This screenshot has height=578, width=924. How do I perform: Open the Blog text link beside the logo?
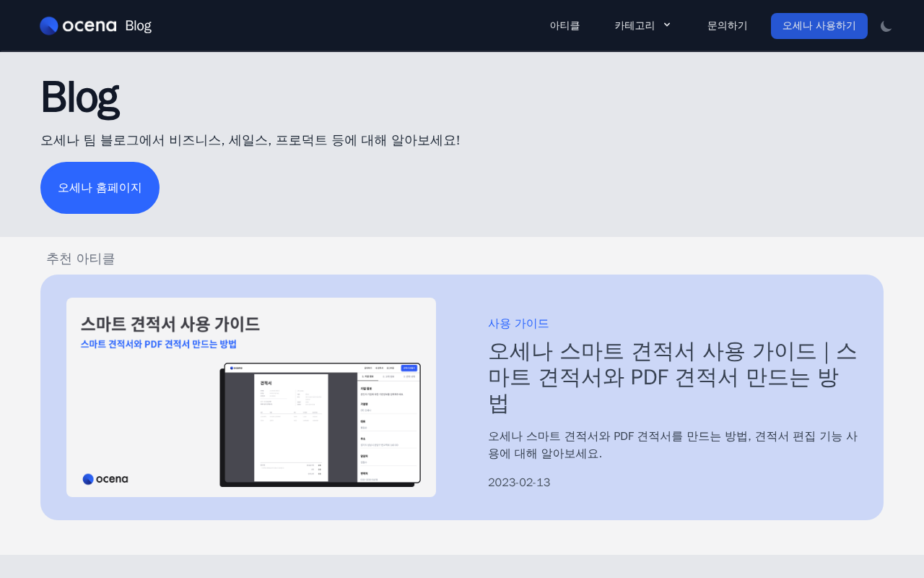pos(138,26)
